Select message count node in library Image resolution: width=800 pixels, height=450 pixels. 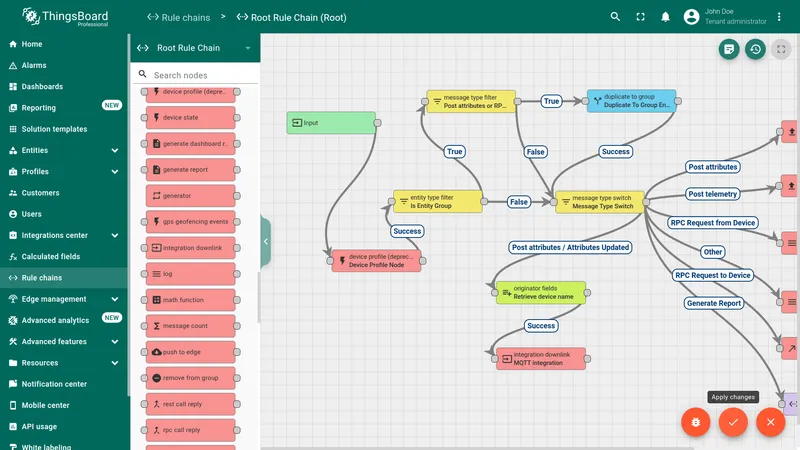click(190, 326)
